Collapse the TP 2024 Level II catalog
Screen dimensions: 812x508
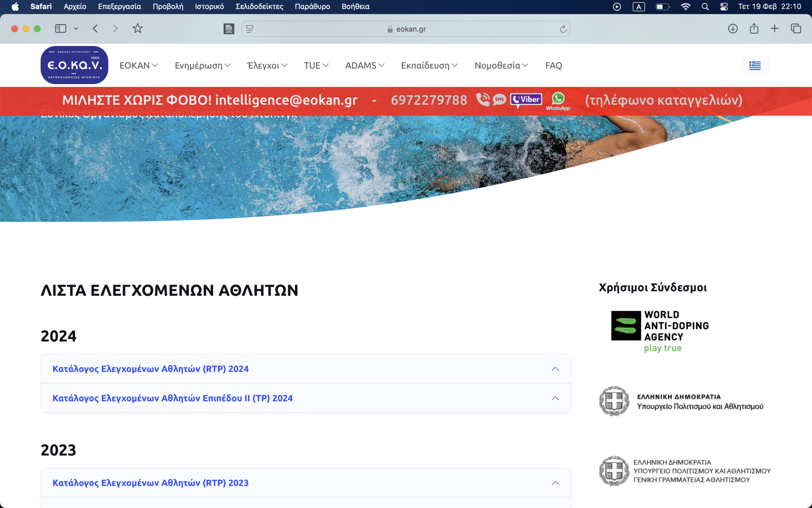tap(555, 398)
